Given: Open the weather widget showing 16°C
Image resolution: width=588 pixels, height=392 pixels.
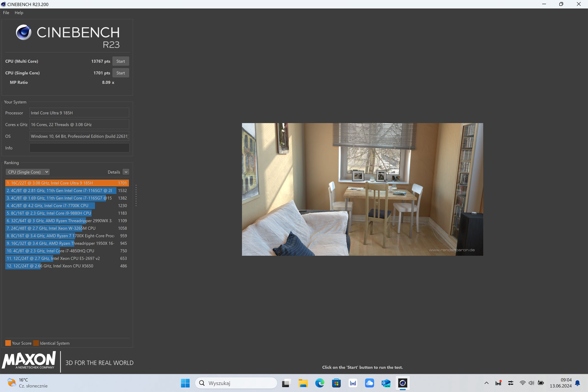Looking at the screenshot, I should coord(27,383).
